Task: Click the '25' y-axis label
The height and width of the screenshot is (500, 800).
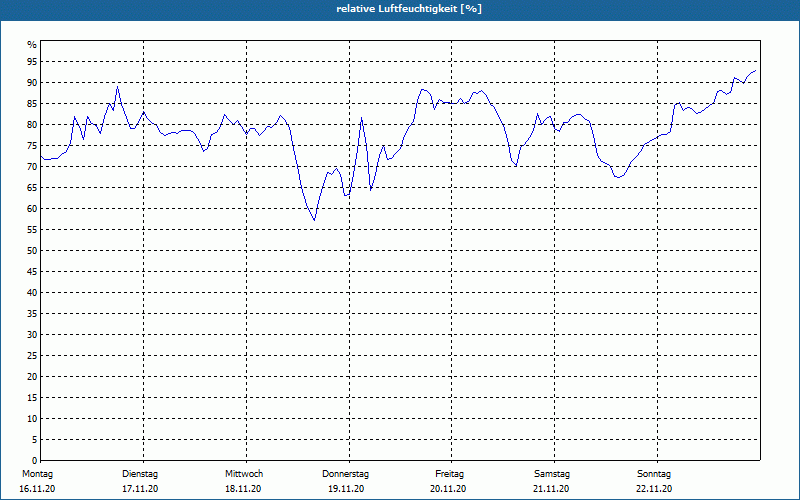Action: point(32,356)
